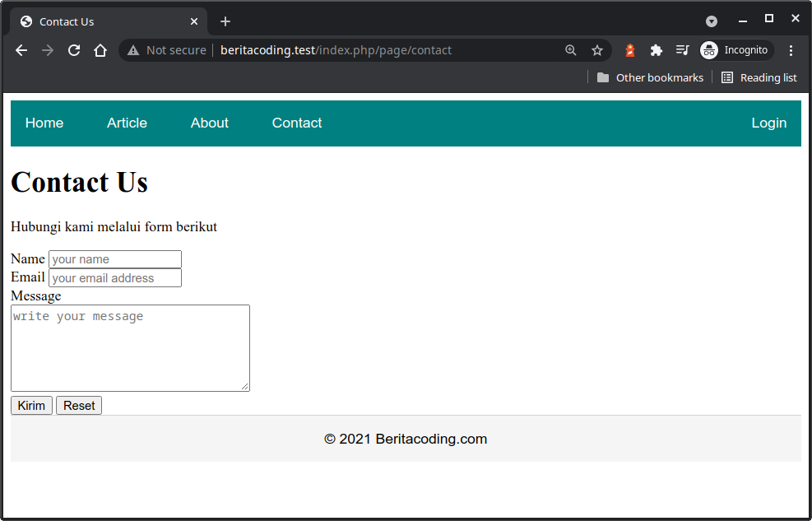Screen dimensions: 812x521
Task: Focus the Email address input field
Action: point(115,278)
